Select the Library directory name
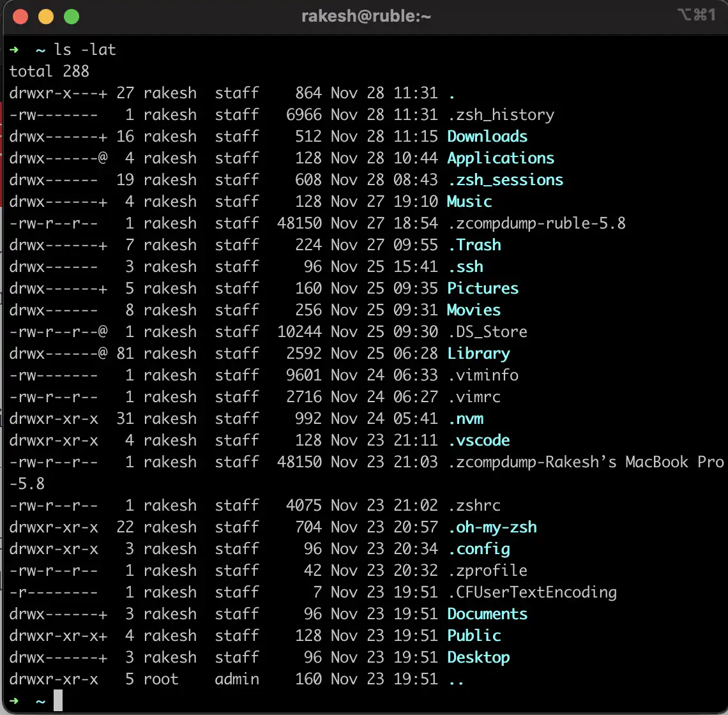This screenshot has width=728, height=715. pos(478,354)
